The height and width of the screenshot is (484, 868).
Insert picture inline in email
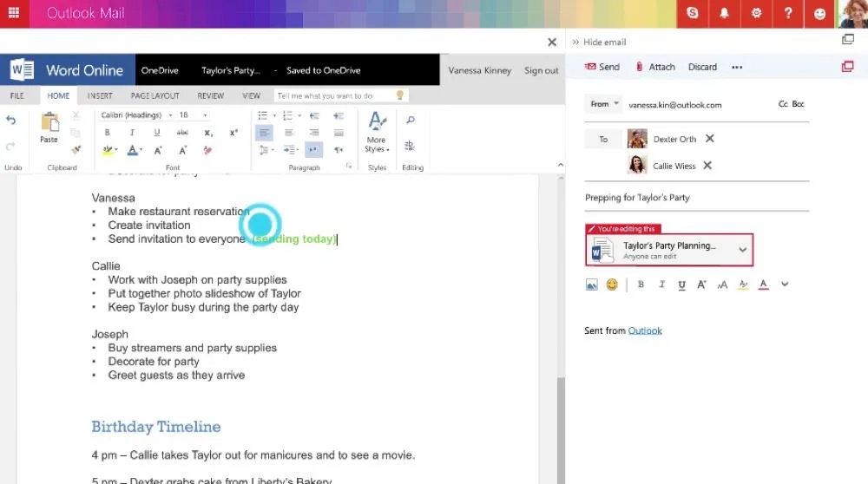[592, 285]
